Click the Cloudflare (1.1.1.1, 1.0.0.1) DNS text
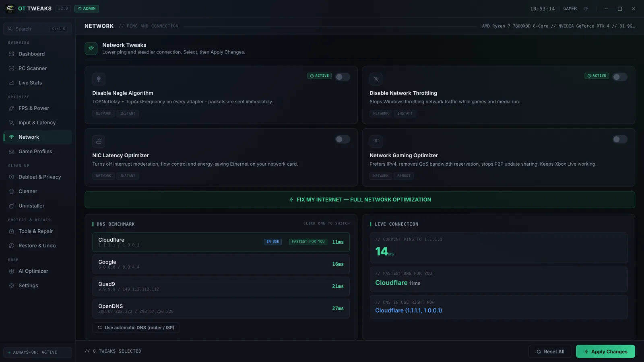 409,311
